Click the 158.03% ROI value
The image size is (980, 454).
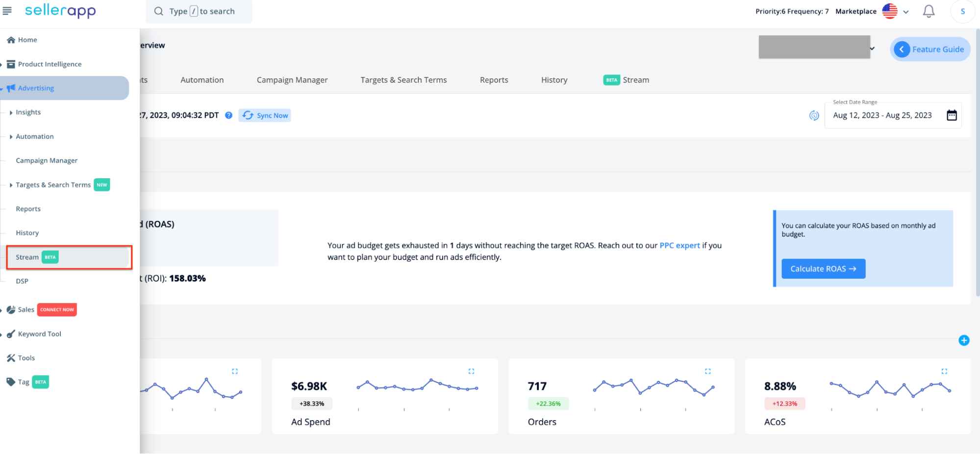coord(187,278)
